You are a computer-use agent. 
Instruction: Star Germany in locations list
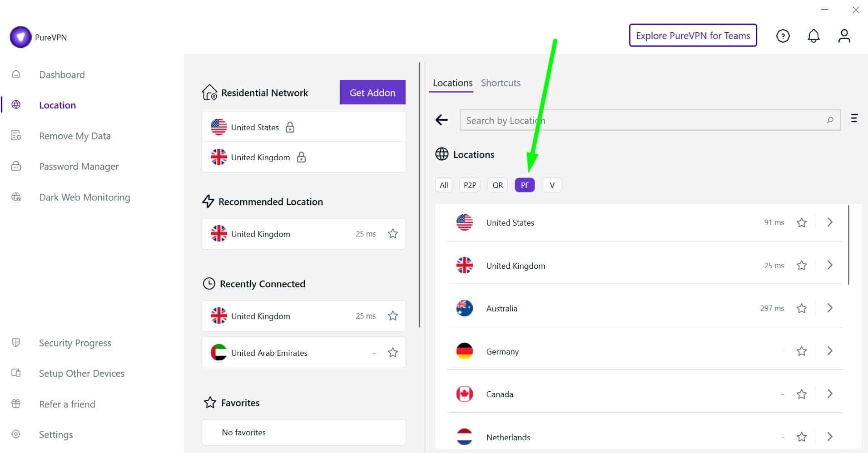(x=802, y=351)
